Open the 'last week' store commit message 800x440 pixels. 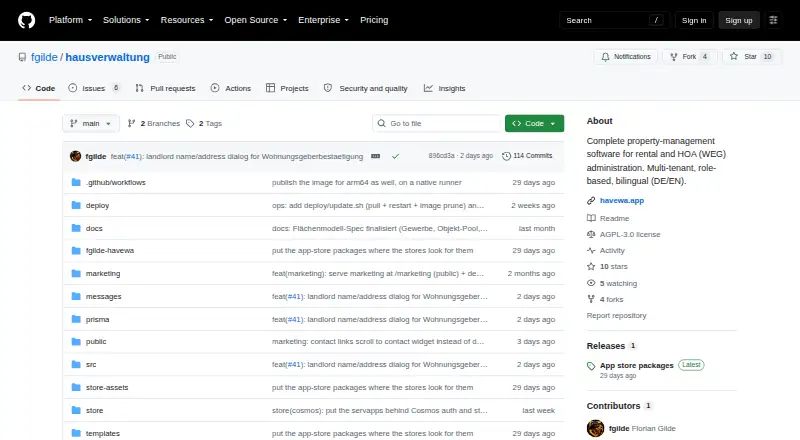380,410
